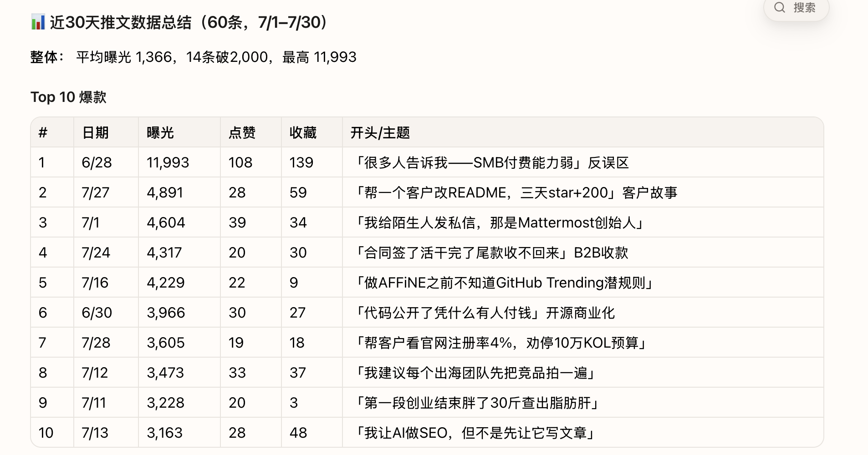This screenshot has height=455, width=868.
Task: Click the 7/12 date cell
Action: 95,373
